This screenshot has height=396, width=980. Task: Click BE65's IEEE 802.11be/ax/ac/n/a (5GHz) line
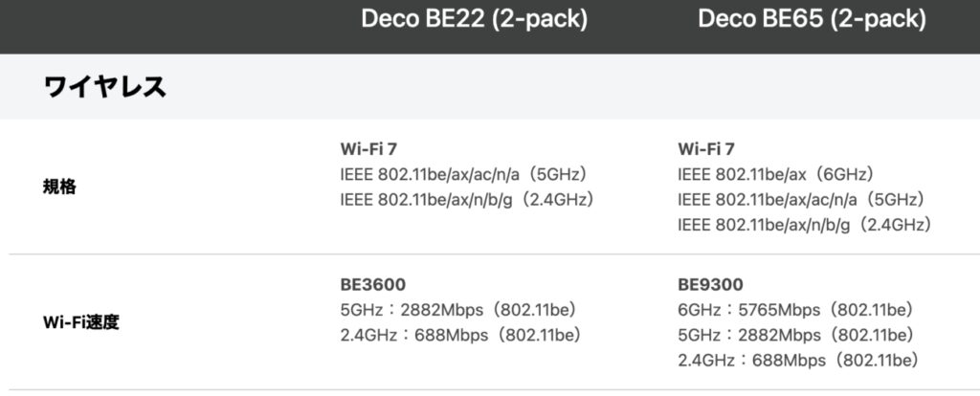[x=800, y=199]
